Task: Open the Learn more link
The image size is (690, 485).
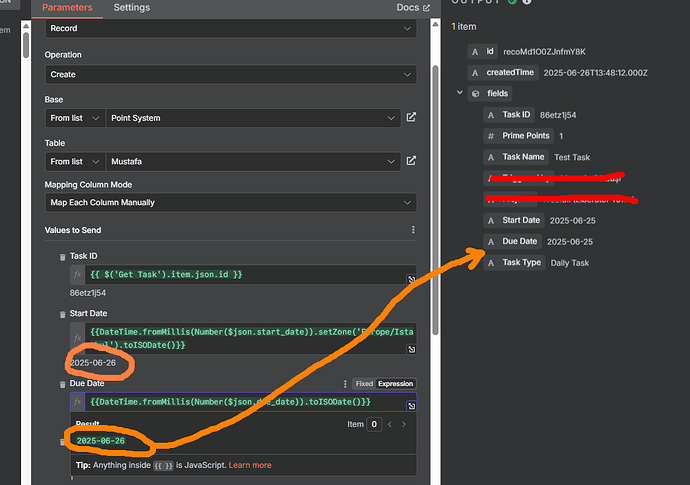Action: (x=250, y=465)
